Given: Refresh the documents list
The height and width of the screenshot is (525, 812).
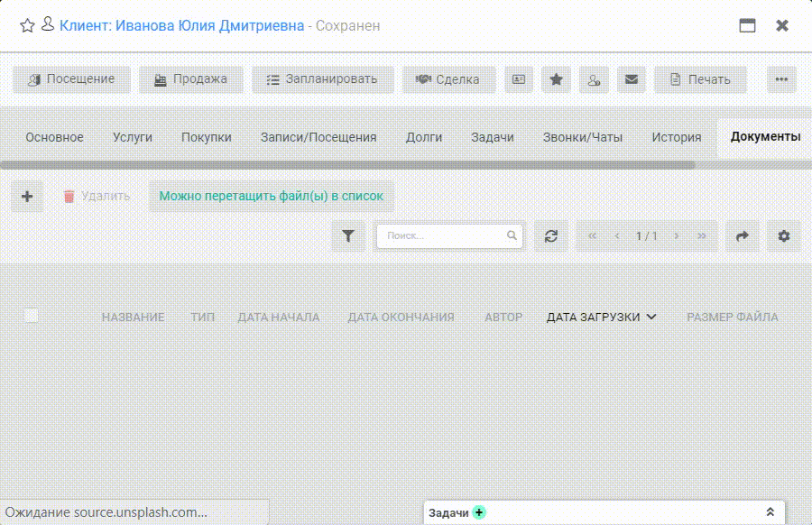Looking at the screenshot, I should point(551,236).
